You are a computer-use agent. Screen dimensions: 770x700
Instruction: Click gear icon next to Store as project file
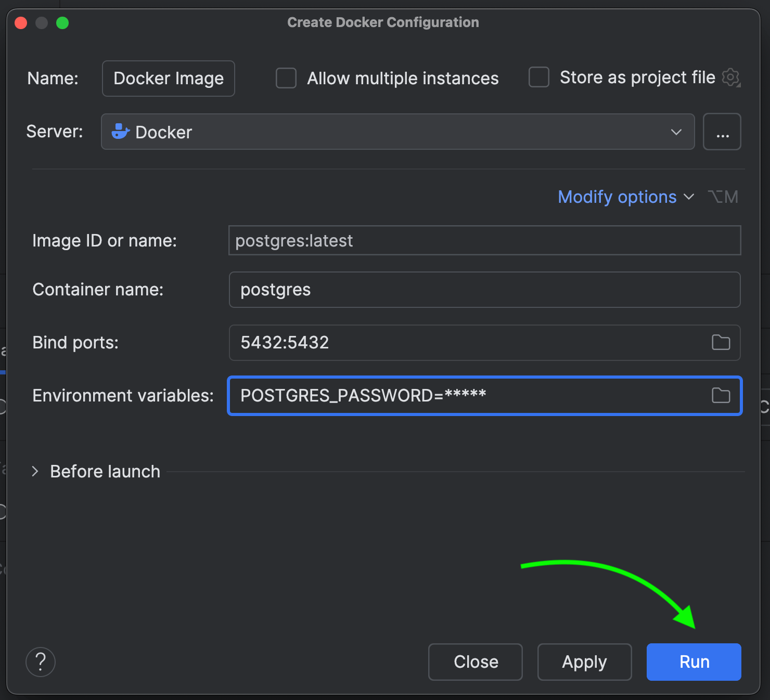(731, 78)
